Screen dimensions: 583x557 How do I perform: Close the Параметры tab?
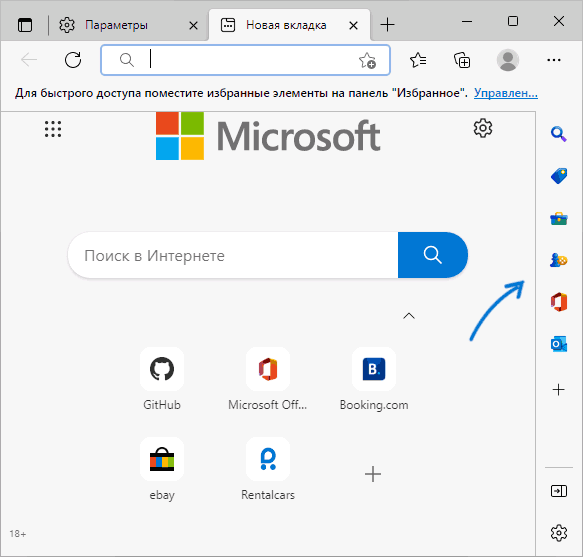pyautogui.click(x=193, y=26)
